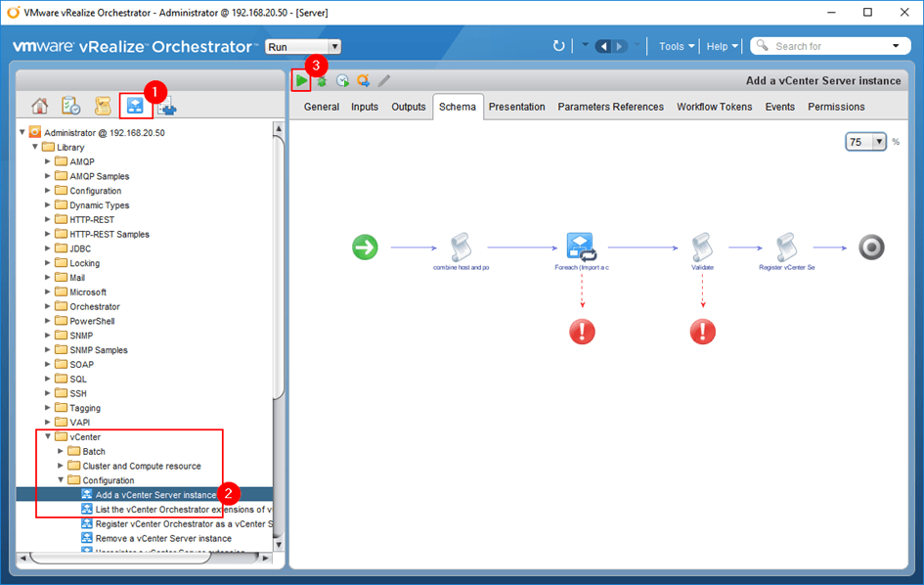Screen dimensions: 924x585
Task: Select the Dynamic Types folder
Action: coord(99,205)
